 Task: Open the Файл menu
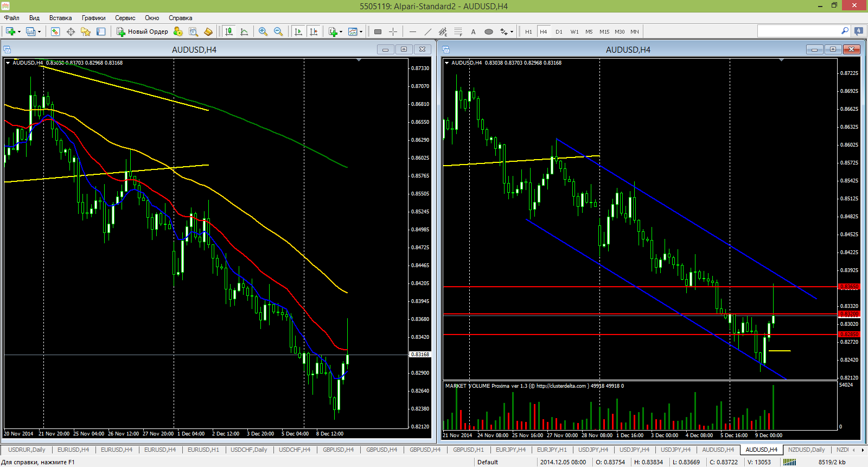click(x=12, y=18)
